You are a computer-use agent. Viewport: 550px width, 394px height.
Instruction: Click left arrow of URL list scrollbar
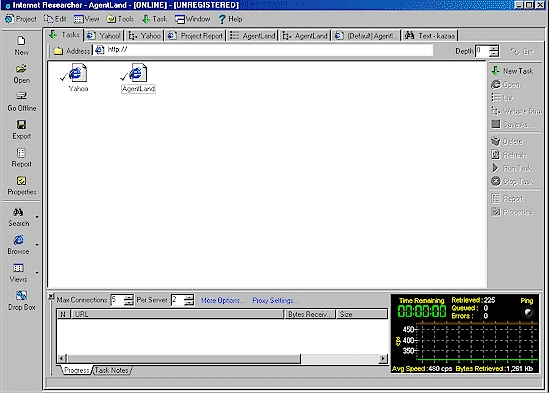(x=62, y=359)
